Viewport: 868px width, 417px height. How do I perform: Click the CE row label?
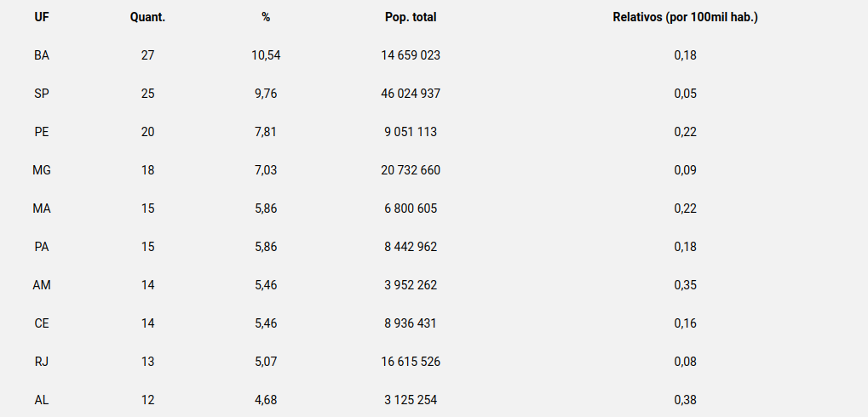pos(41,323)
